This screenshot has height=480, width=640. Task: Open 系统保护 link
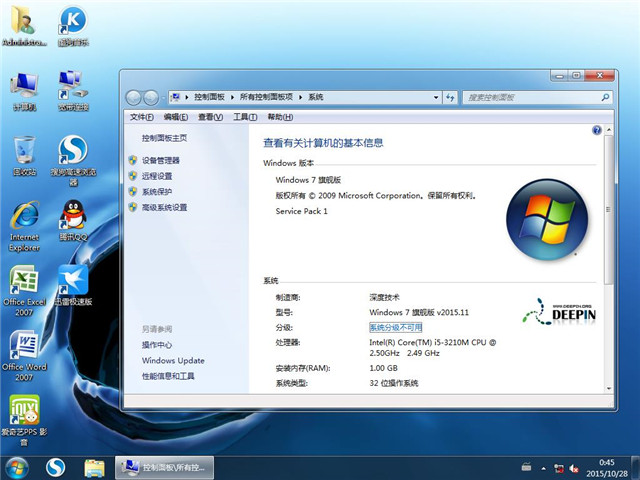(157, 191)
